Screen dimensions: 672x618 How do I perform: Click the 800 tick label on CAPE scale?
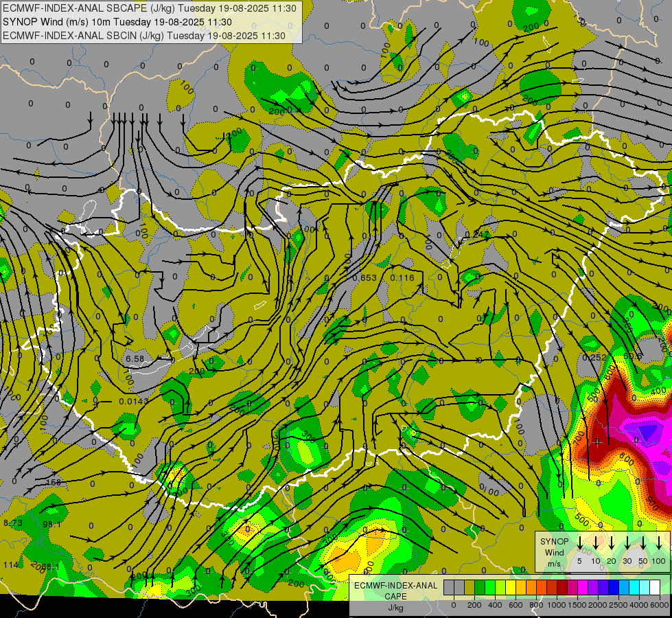coord(536,605)
